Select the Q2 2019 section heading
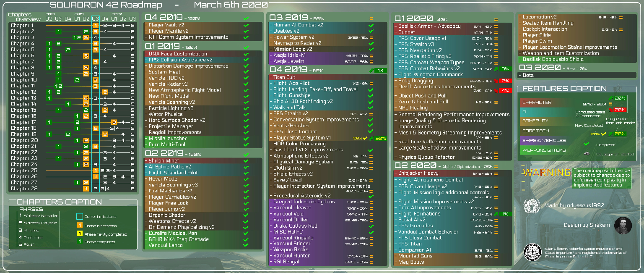Image resolution: width=644 pixels, height=273 pixels. click(x=164, y=154)
